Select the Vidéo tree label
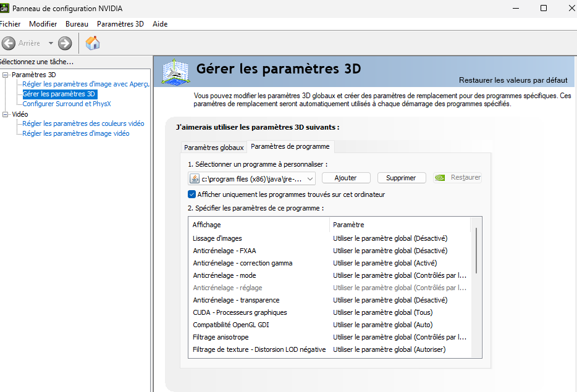Screen dimensions: 577x392 coord(20,114)
